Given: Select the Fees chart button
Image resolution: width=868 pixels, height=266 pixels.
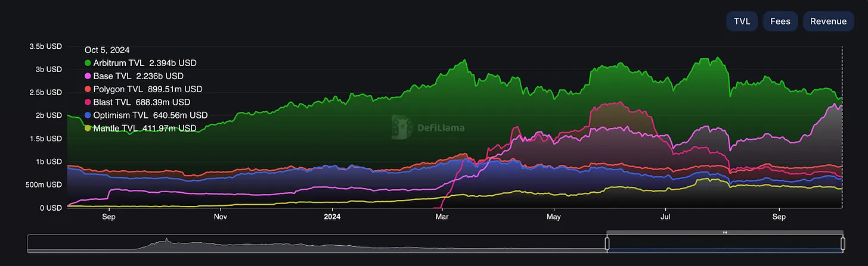Looking at the screenshot, I should coord(780,21).
